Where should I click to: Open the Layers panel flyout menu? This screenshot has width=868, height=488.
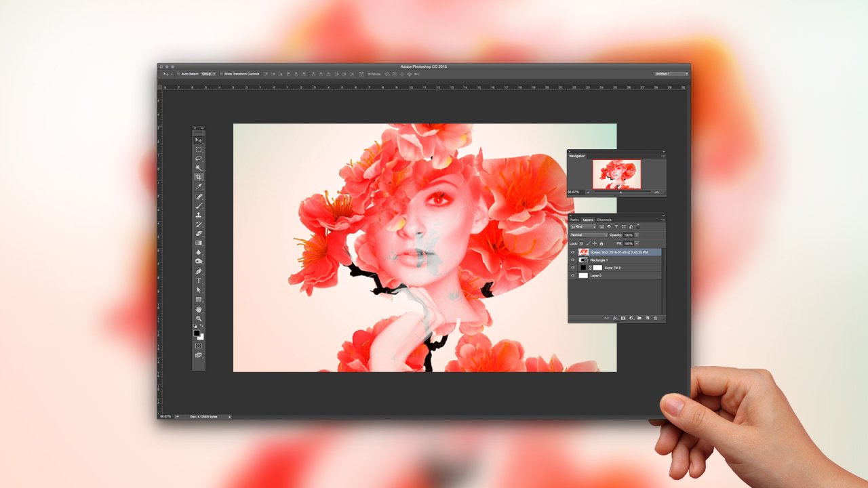pos(663,220)
